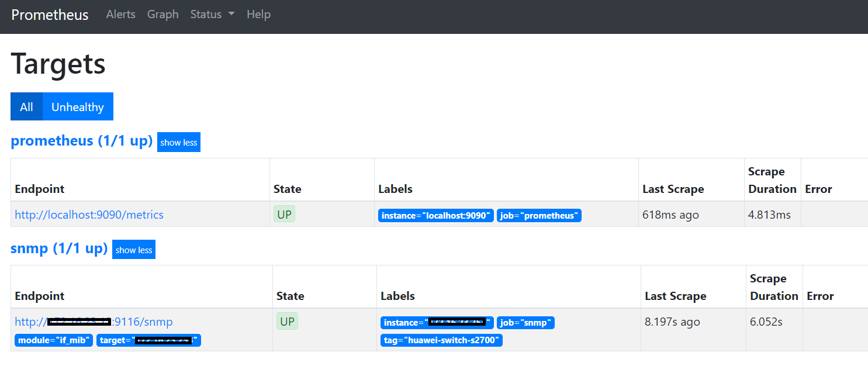
Task: Click the prometheus (1/1 up) job heading
Action: pyautogui.click(x=82, y=141)
